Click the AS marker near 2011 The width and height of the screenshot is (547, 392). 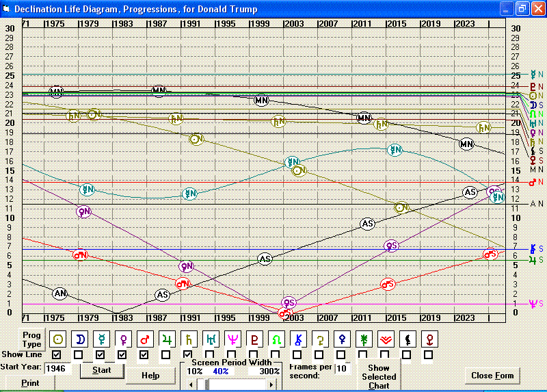pos(368,224)
